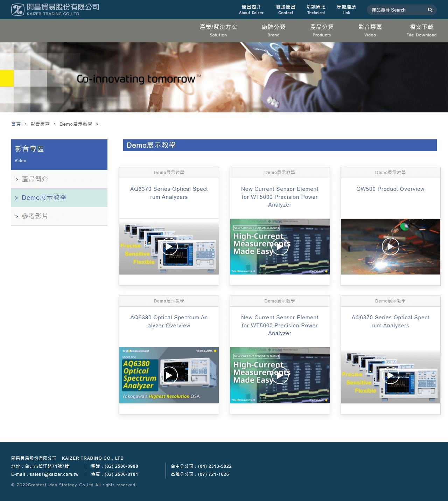This screenshot has width=448, height=501.
Task: Open the Video navigation menu
Action: pyautogui.click(x=370, y=30)
